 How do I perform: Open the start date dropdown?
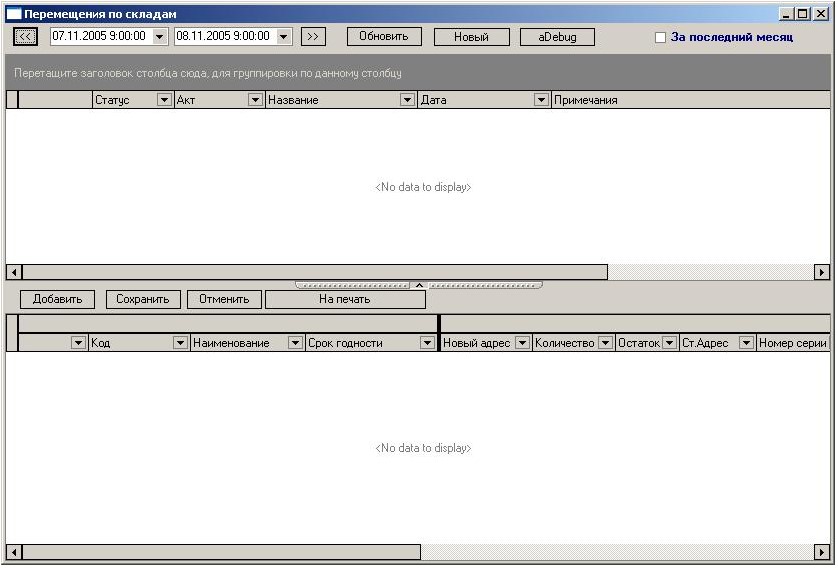160,36
